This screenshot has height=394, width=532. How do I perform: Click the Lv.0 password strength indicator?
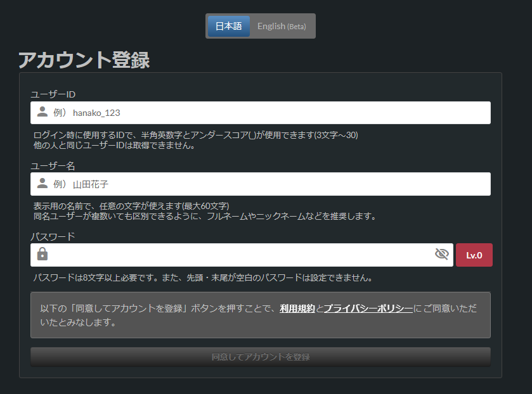[474, 255]
